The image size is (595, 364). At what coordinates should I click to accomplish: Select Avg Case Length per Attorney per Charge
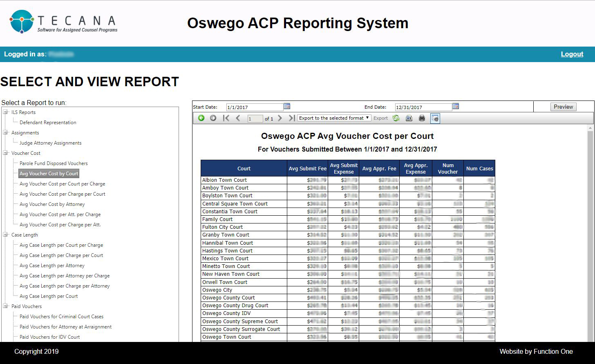pos(65,275)
